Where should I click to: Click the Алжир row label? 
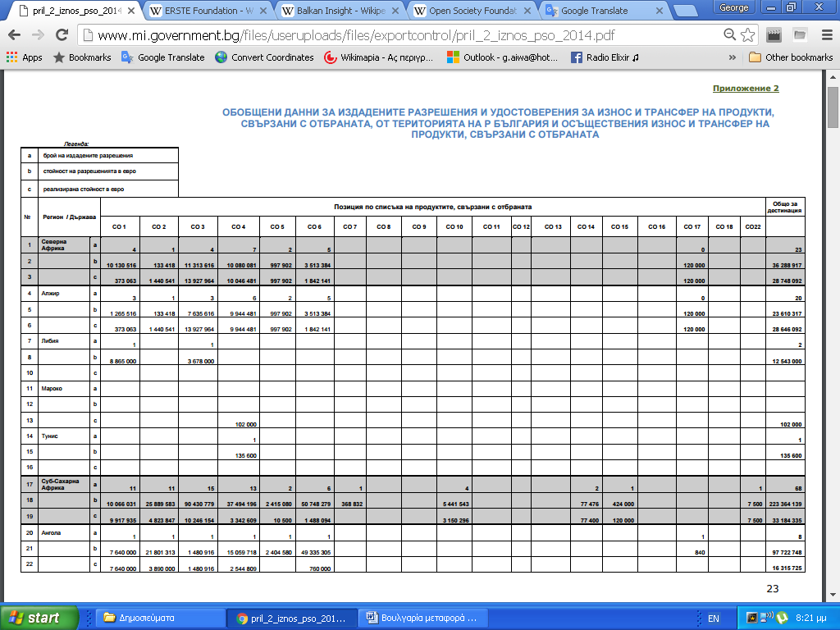[x=50, y=294]
